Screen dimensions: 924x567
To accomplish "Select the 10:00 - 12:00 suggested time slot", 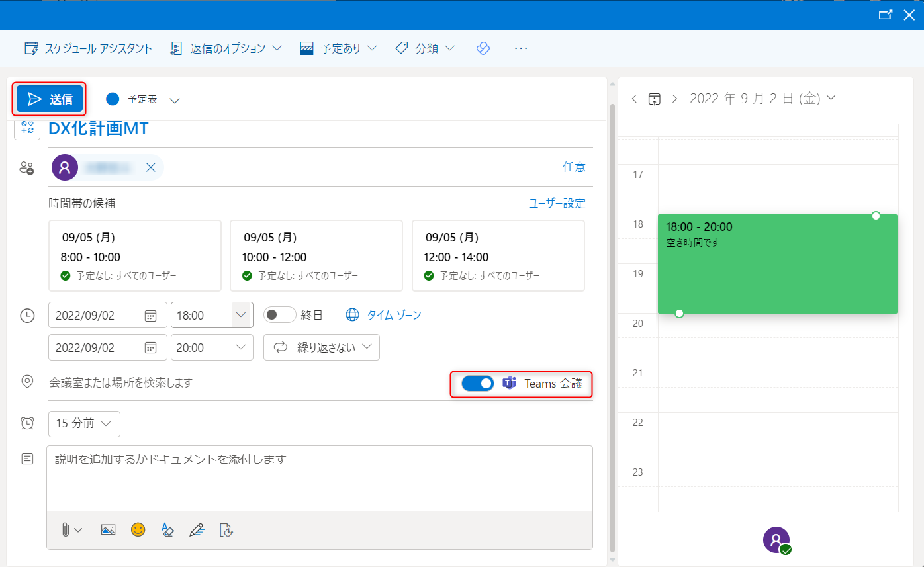I will tap(316, 255).
